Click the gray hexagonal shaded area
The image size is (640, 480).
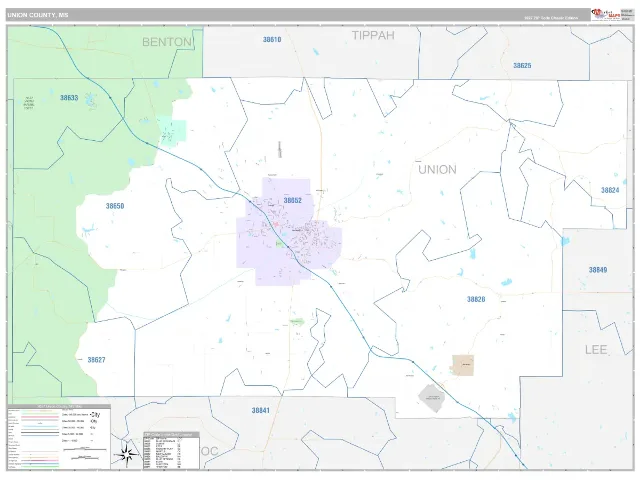431,398
